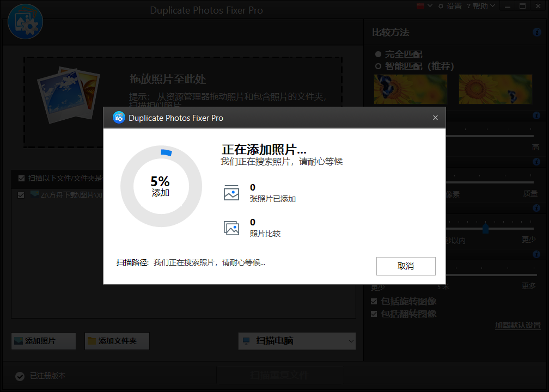Viewport: 549px width, 392px height.
Task: Cancel the photo adding process
Action: pos(406,266)
